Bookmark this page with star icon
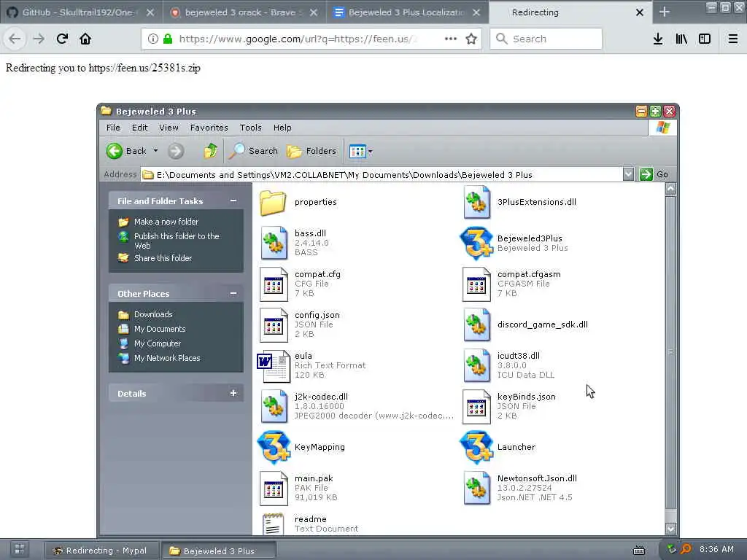Viewport: 747px width, 560px height. [471, 39]
